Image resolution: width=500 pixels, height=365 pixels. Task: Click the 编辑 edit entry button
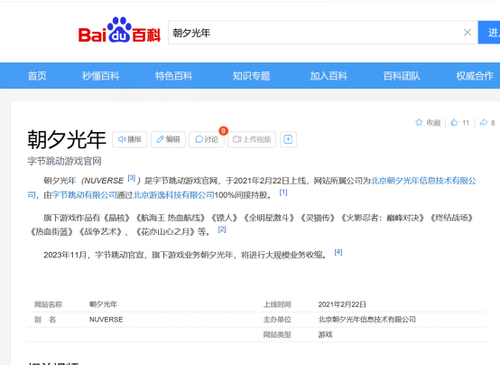pyautogui.click(x=168, y=139)
